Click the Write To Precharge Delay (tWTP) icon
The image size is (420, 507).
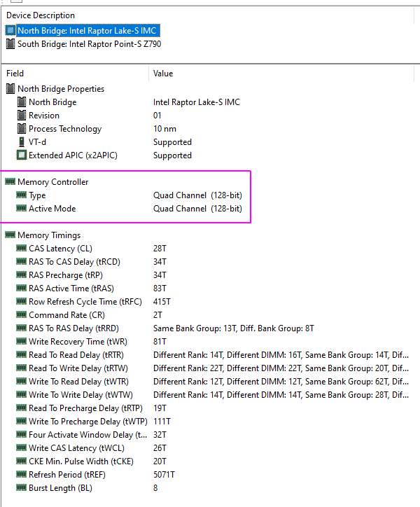coord(21,421)
